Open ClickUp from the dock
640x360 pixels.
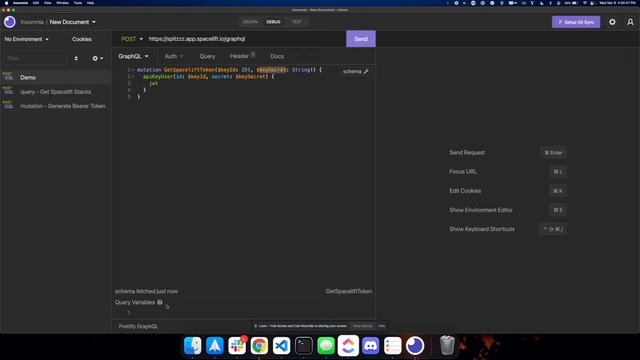pyautogui.click(x=348, y=346)
